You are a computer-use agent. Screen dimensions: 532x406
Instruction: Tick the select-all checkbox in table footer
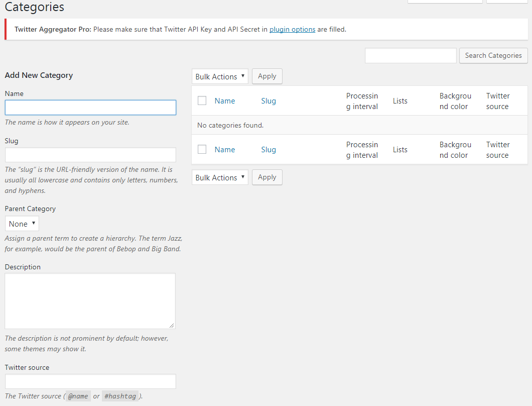pyautogui.click(x=202, y=149)
